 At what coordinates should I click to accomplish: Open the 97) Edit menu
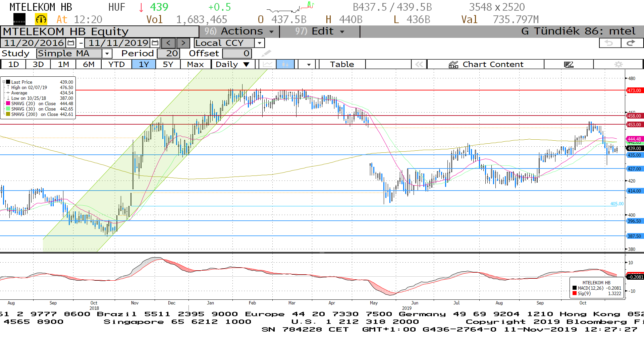pos(320,31)
